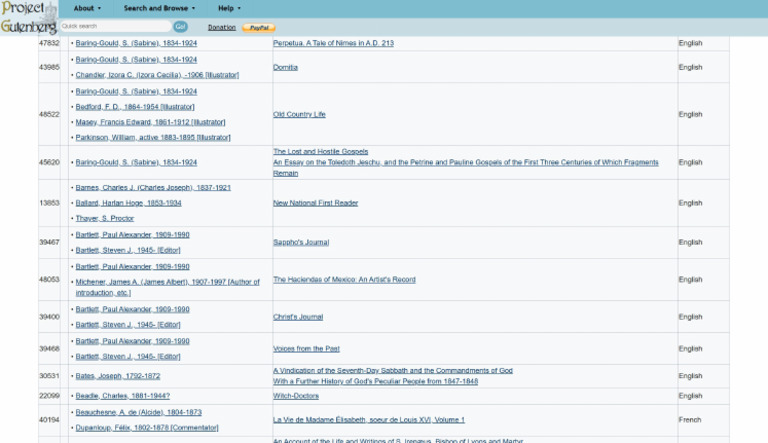Click ebook number 40194
Viewport: 768px width, 443px height.
click(49, 420)
